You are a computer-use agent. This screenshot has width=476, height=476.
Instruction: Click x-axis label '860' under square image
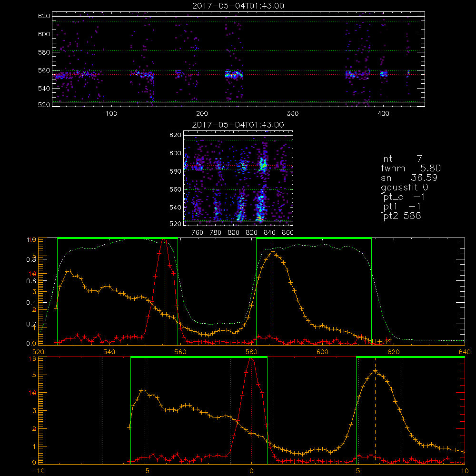(288, 233)
